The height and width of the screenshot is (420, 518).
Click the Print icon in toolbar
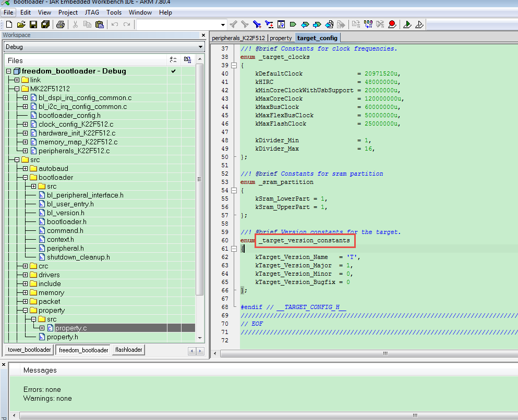point(61,24)
